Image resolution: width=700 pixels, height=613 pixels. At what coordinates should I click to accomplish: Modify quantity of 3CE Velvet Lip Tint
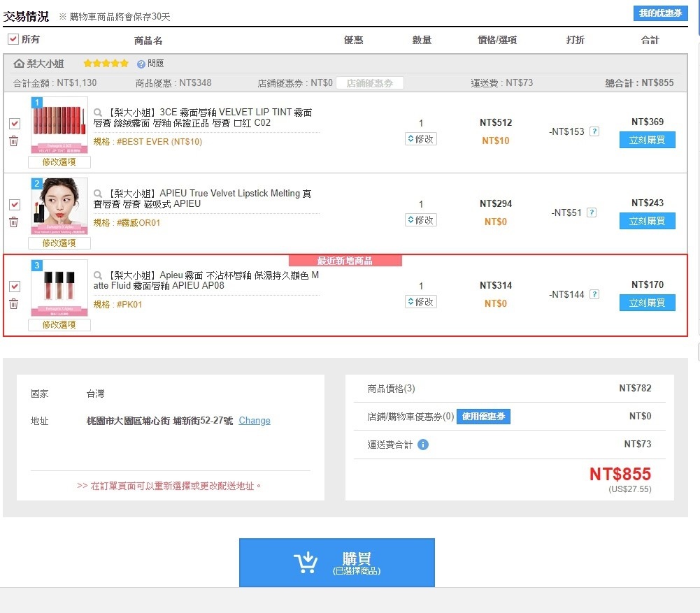[x=420, y=139]
